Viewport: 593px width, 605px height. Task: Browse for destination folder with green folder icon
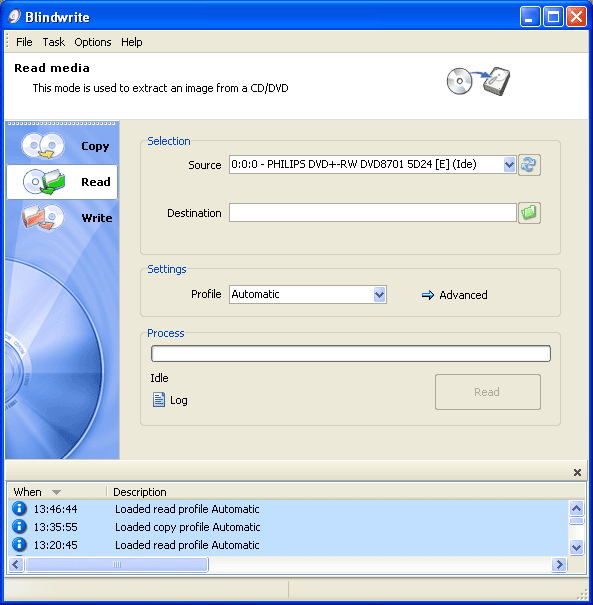coord(529,213)
